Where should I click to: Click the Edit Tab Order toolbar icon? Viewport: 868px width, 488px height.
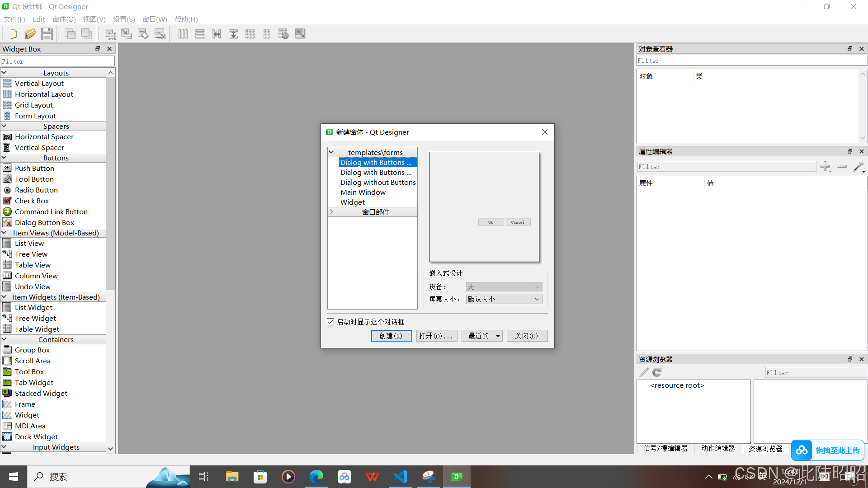coord(160,33)
